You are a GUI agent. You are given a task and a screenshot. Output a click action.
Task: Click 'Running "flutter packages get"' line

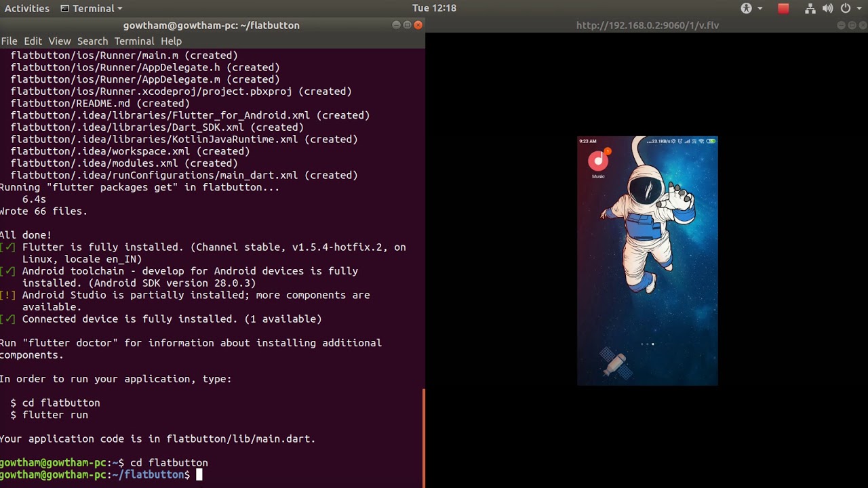coord(140,187)
